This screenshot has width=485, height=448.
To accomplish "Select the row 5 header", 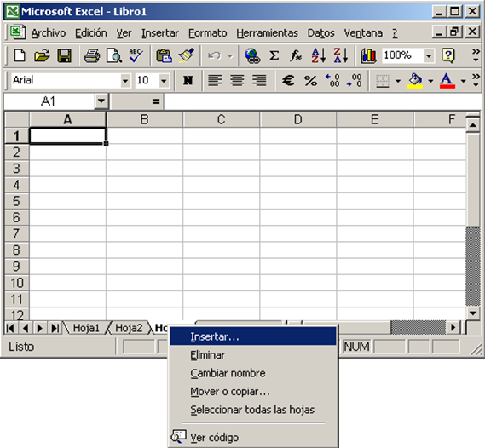I will (17, 201).
